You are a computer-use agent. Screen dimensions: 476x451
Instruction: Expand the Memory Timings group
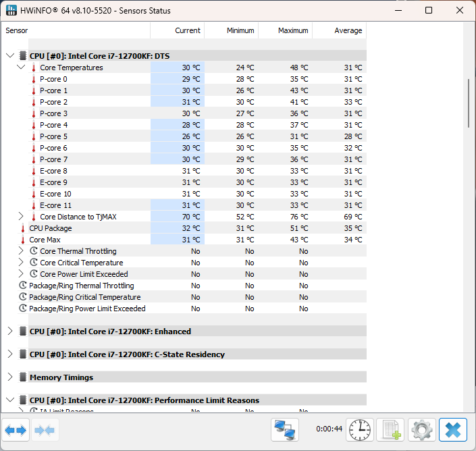(x=10, y=377)
